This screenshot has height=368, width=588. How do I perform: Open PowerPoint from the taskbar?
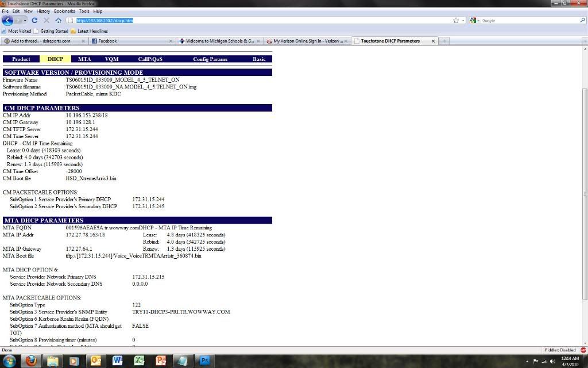coord(161,361)
